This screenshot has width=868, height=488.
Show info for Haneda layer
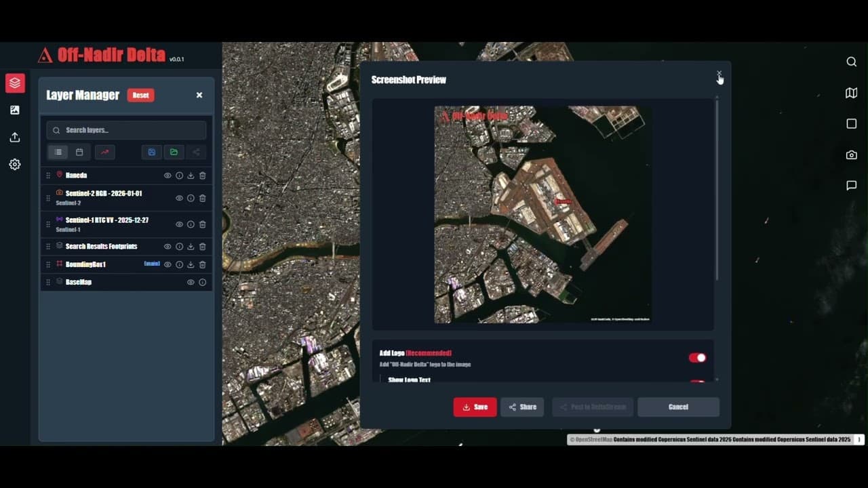[x=179, y=176]
